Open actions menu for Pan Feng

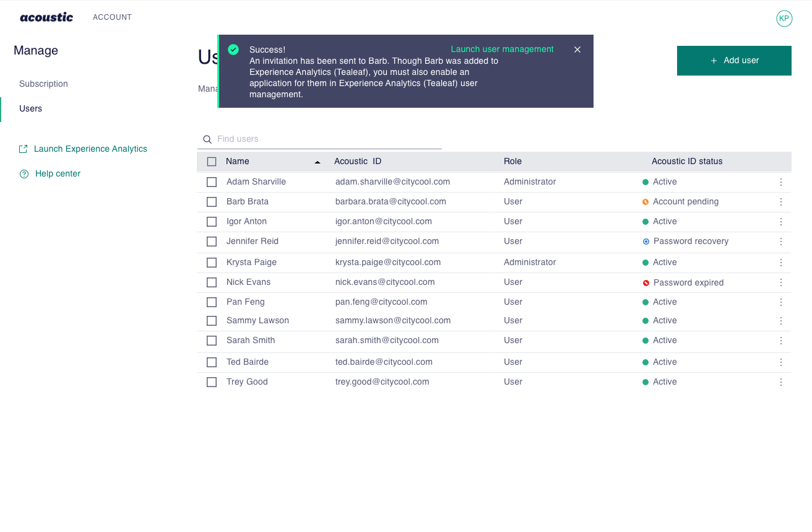[x=781, y=302]
